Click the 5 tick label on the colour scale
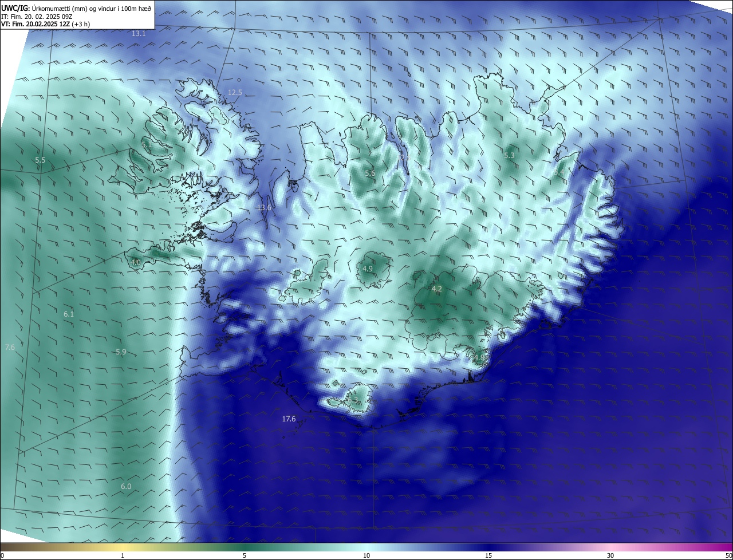The width and height of the screenshot is (733, 560). point(245,555)
